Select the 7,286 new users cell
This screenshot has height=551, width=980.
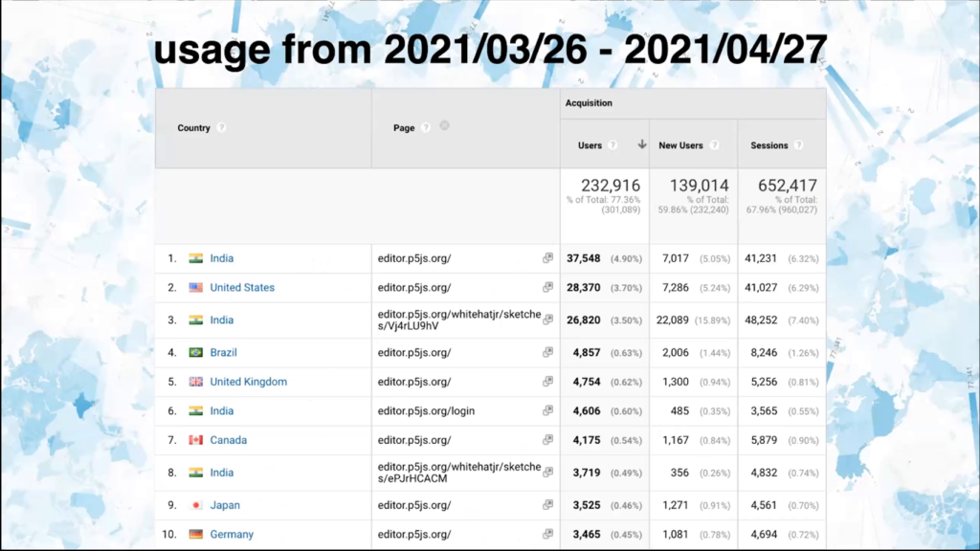[x=676, y=287]
